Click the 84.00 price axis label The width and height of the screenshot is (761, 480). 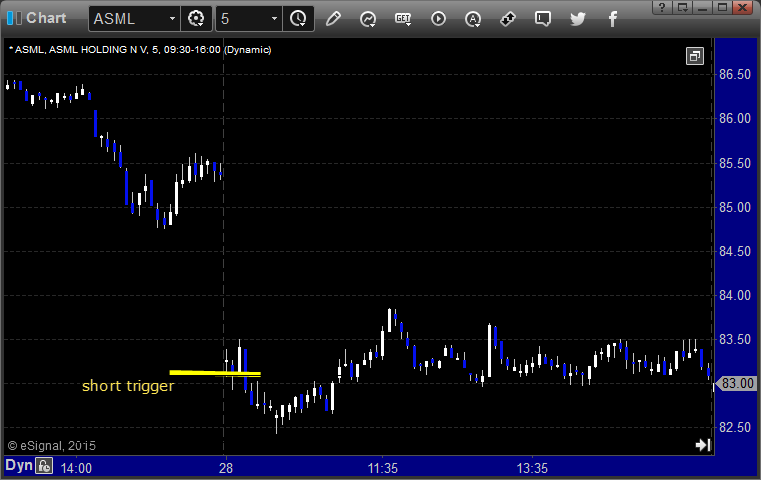(735, 295)
